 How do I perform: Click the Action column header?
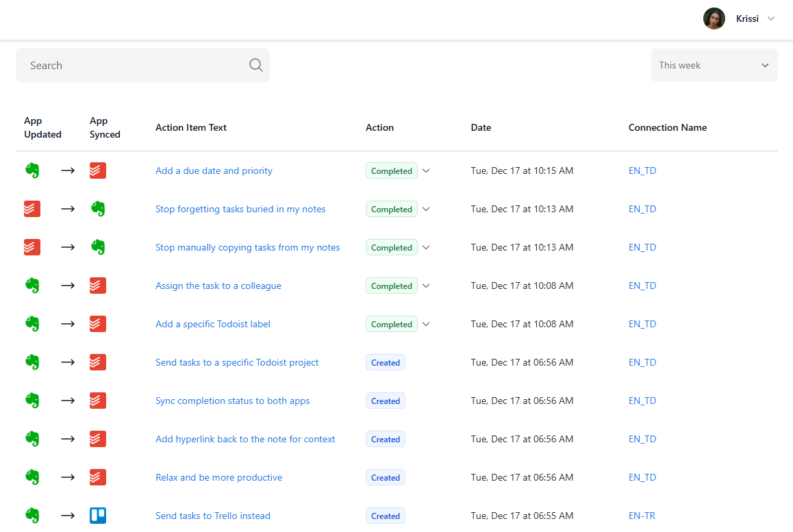(380, 127)
